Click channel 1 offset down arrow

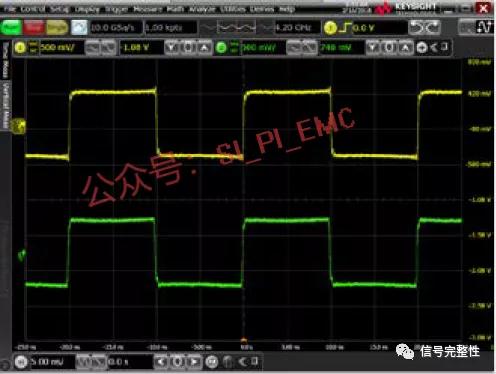(x=172, y=48)
